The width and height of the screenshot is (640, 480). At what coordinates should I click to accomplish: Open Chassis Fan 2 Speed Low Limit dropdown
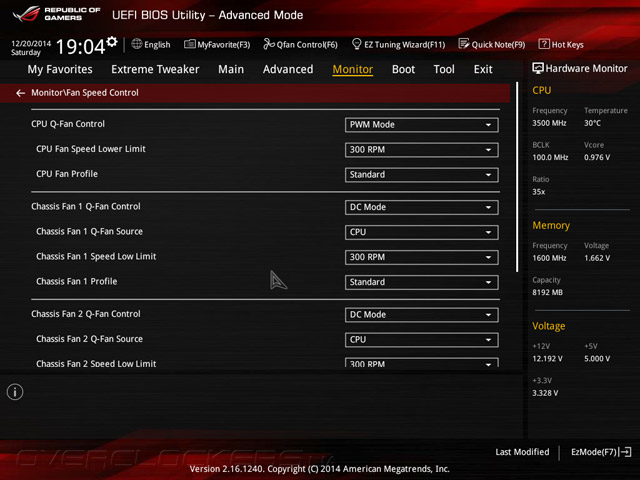point(422,362)
